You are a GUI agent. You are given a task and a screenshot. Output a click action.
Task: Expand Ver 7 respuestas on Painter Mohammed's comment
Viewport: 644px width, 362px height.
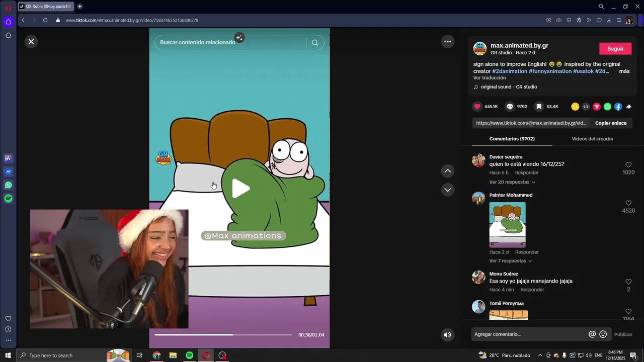coord(510,261)
